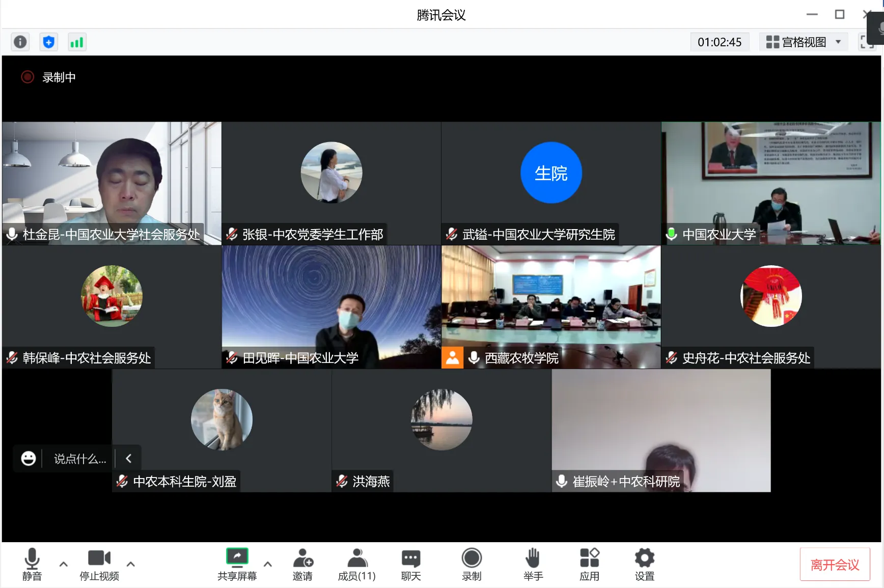Maximize the 腾讯会议 window
Screen dimensions: 884x588
840,14
